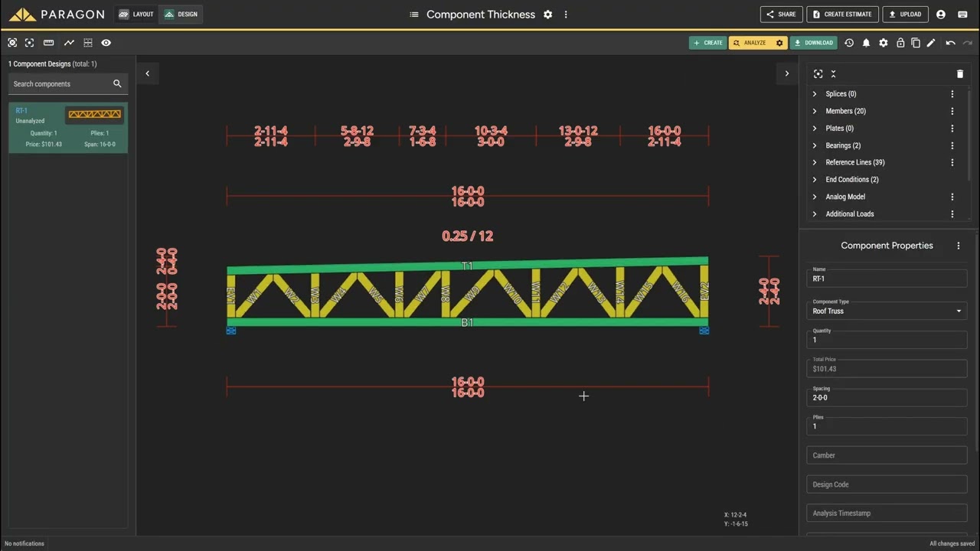The height and width of the screenshot is (551, 980).
Task: Click the trash delete icon in tree panel
Action: [x=960, y=73]
